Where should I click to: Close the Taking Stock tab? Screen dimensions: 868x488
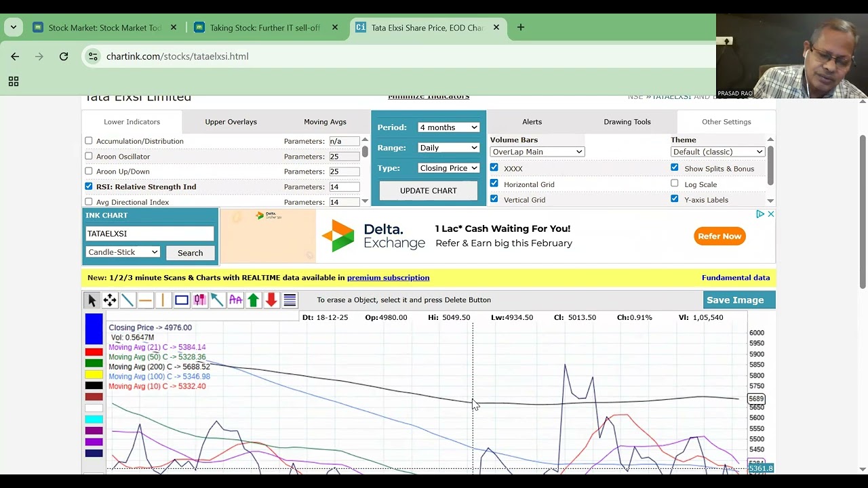[335, 28]
